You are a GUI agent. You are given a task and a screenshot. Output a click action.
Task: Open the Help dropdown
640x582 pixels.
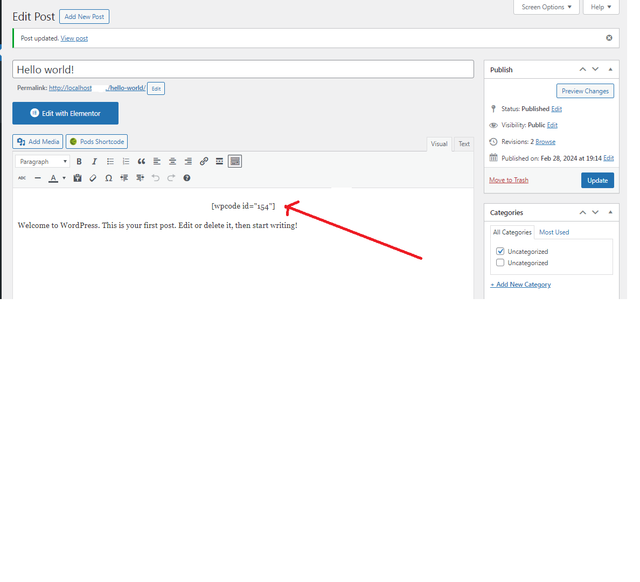[601, 7]
